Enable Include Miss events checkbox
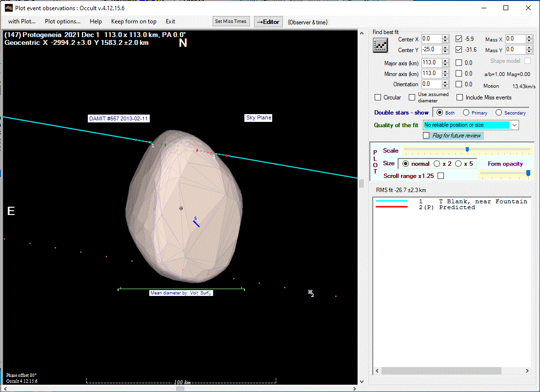The height and width of the screenshot is (392, 540). click(460, 98)
